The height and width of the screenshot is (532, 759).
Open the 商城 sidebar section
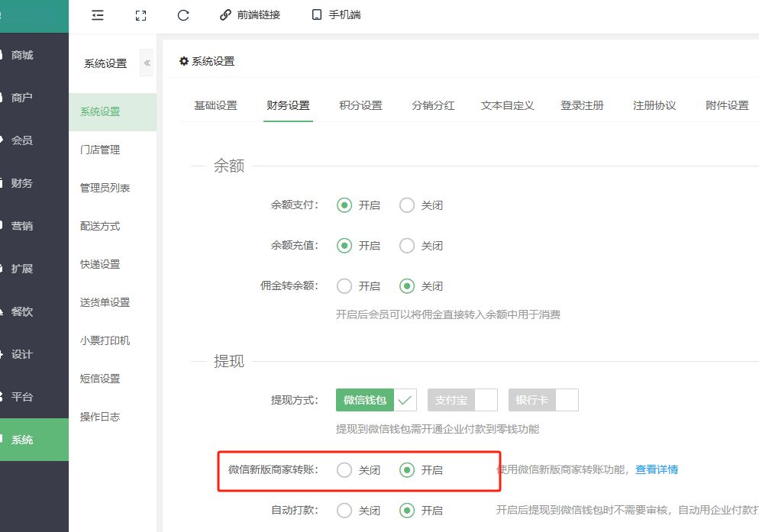pyautogui.click(x=21, y=55)
